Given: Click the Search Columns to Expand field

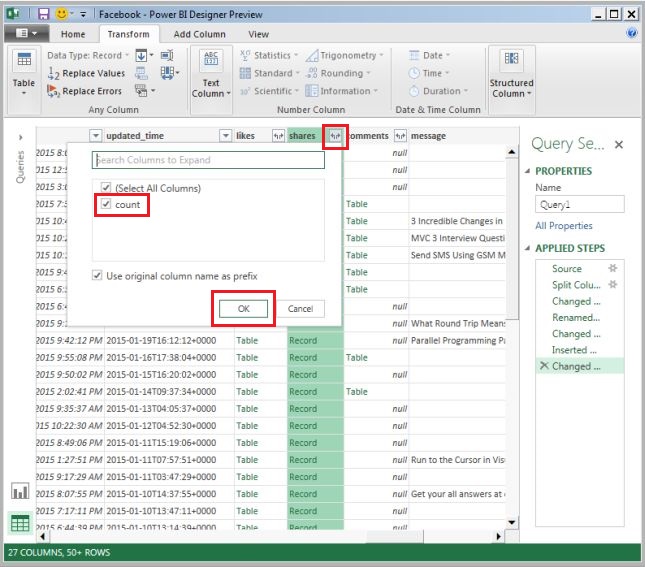Looking at the screenshot, I should click(x=208, y=160).
